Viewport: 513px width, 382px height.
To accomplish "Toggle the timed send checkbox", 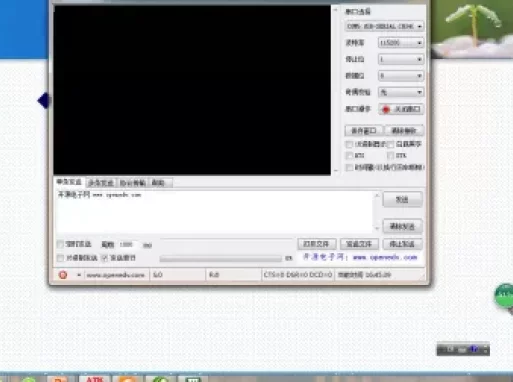I will pyautogui.click(x=60, y=244).
